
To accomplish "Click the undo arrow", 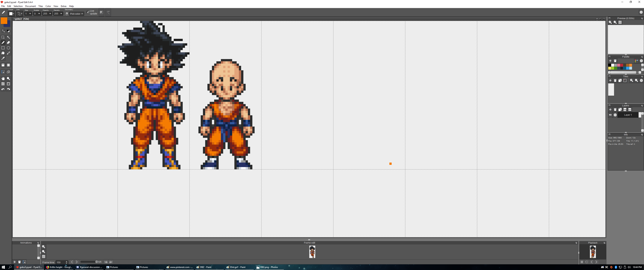I will pyautogui.click(x=3, y=89).
